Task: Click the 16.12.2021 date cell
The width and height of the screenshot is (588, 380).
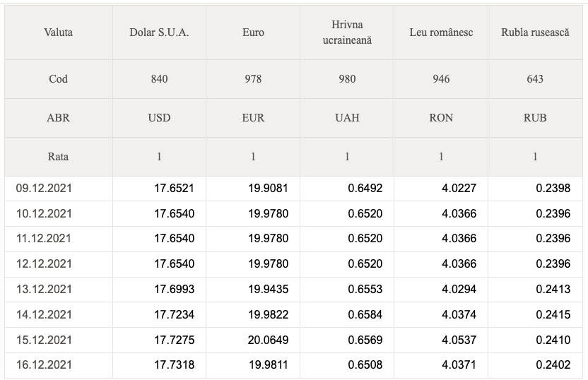Action: point(44,364)
